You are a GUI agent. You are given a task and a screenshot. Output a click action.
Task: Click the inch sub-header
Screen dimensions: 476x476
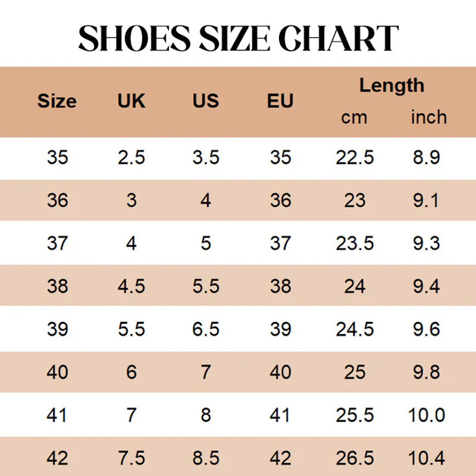pyautogui.click(x=428, y=117)
